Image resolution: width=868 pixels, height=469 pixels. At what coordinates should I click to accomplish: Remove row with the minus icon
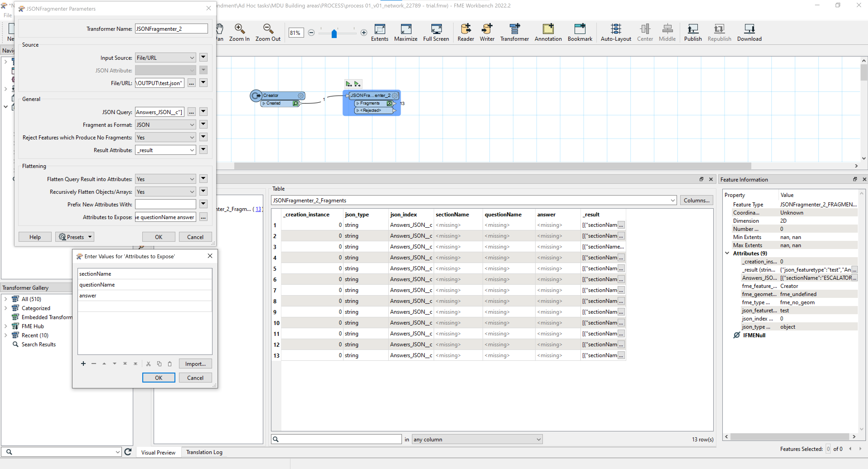pos(94,364)
